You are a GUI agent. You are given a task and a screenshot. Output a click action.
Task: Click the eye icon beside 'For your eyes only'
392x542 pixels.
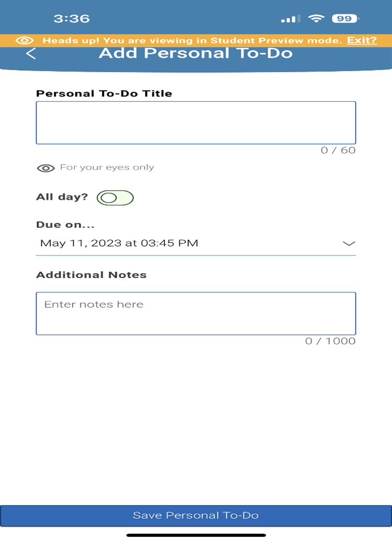click(46, 168)
